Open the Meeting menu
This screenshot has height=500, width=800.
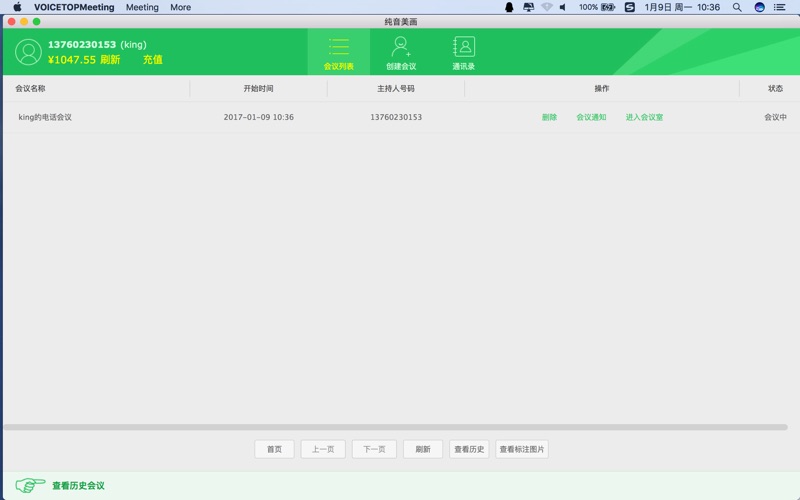point(142,7)
